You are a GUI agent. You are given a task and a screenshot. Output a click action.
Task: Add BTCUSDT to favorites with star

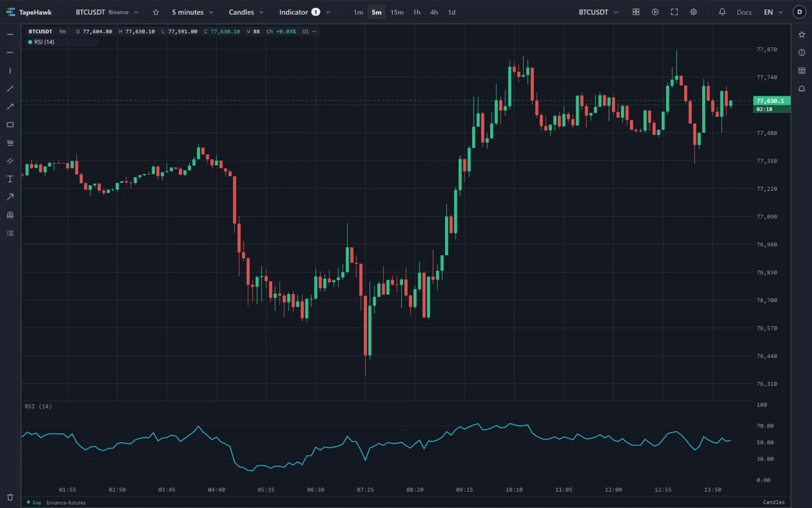tap(156, 12)
